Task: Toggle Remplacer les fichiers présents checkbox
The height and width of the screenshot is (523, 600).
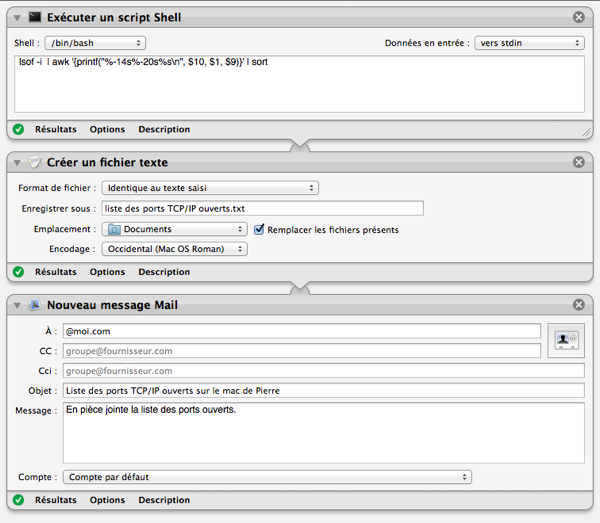Action: point(260,229)
